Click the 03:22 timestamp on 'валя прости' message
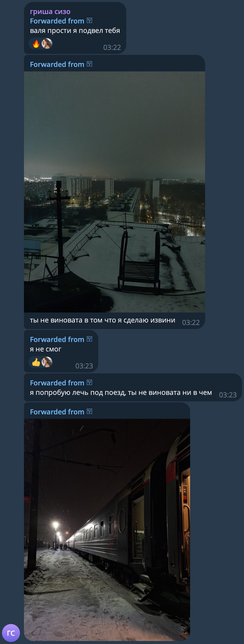 [112, 47]
